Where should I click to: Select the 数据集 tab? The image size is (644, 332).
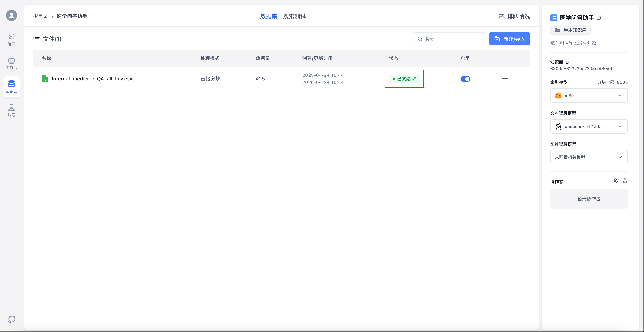268,17
